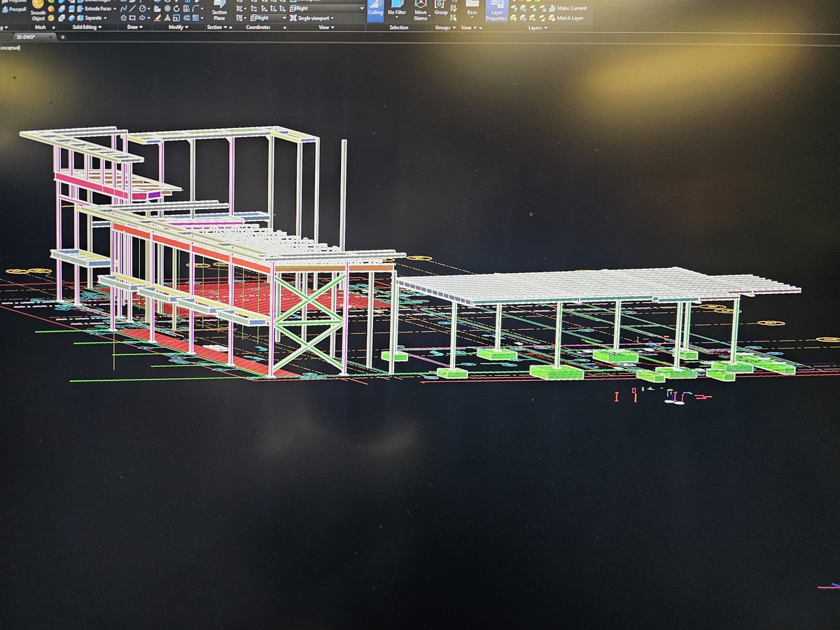
Task: Toggle the Culling selection option
Action: pos(375,11)
